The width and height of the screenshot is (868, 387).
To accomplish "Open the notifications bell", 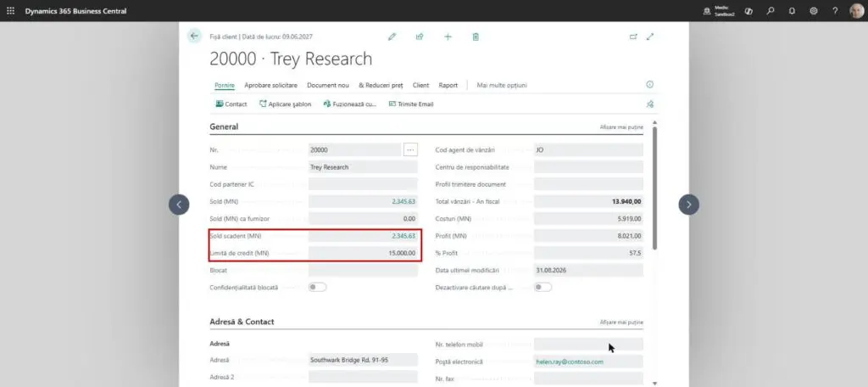I will click(792, 10).
